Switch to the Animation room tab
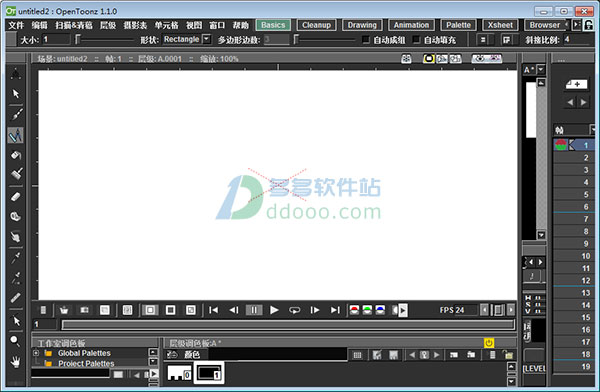Viewport: 600px width, 392px height. click(x=411, y=25)
